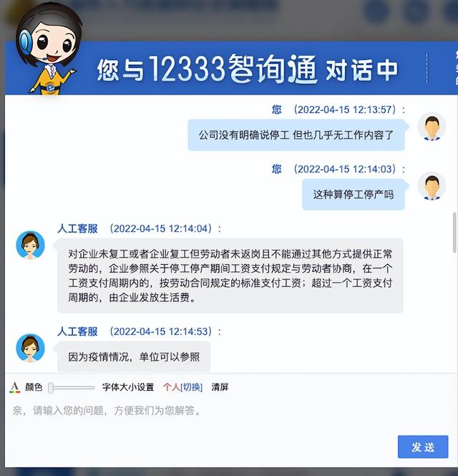Click the chat scrollbar thumb
This screenshot has height=476, width=458.
coord(454,232)
